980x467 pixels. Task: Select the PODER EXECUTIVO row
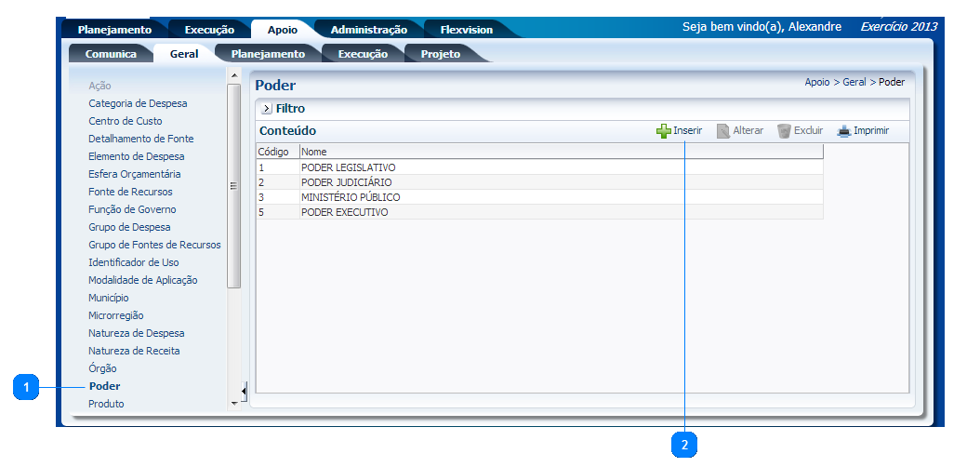344,212
